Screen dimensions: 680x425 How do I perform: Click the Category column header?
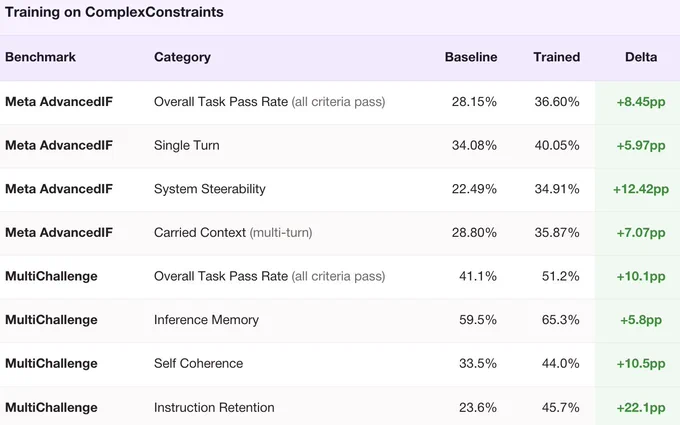click(x=182, y=57)
